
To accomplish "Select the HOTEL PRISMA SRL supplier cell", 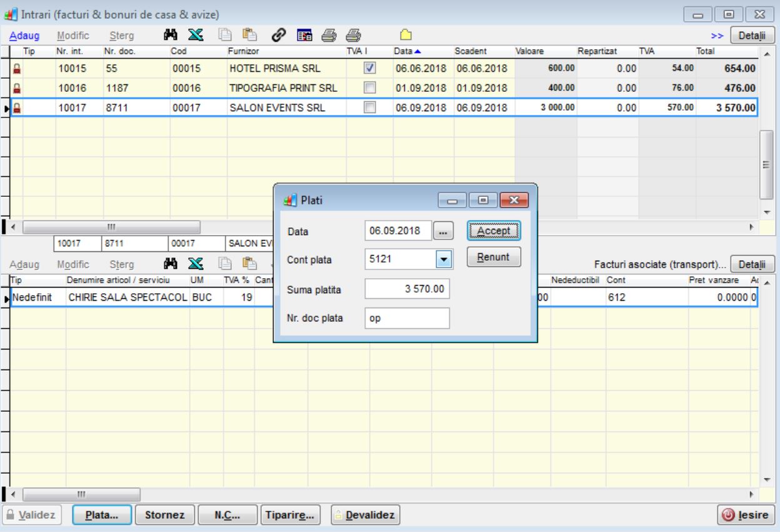I will pos(286,70).
